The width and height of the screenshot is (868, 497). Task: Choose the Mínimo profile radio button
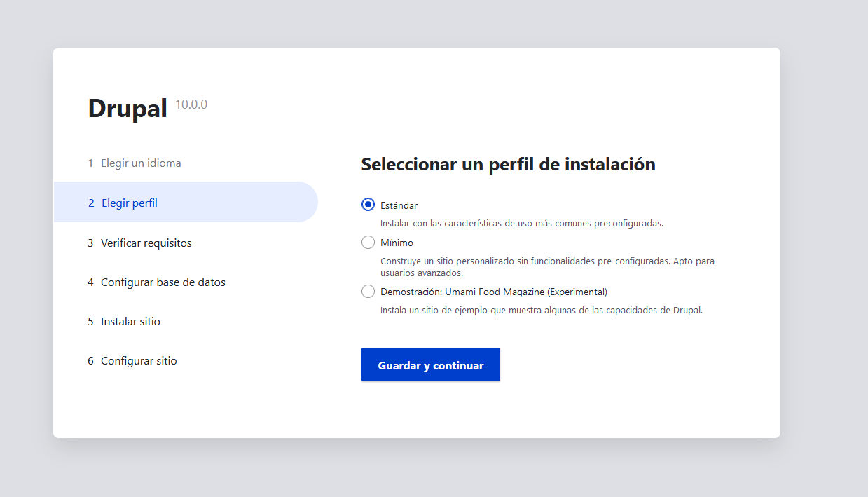[368, 243]
